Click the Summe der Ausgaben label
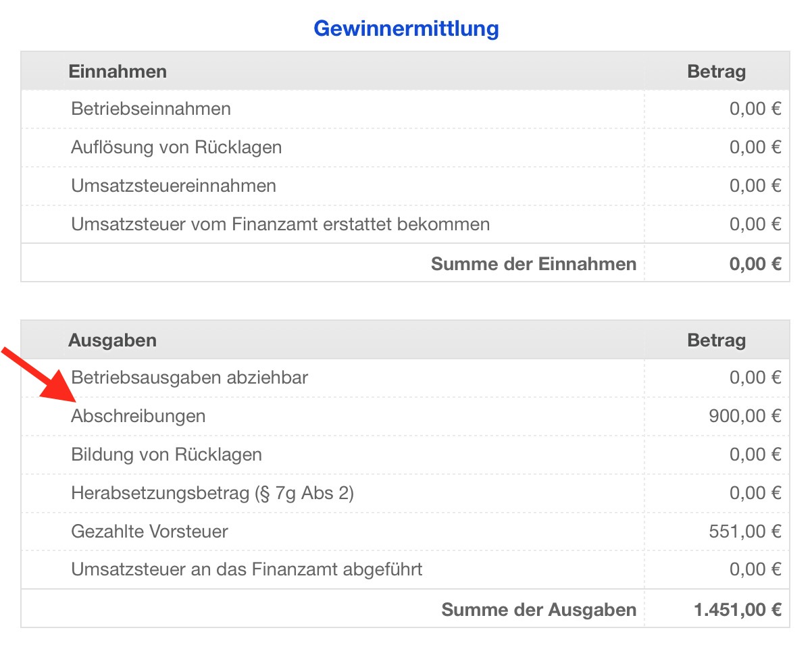Image resolution: width=812 pixels, height=647 pixels. 538,609
